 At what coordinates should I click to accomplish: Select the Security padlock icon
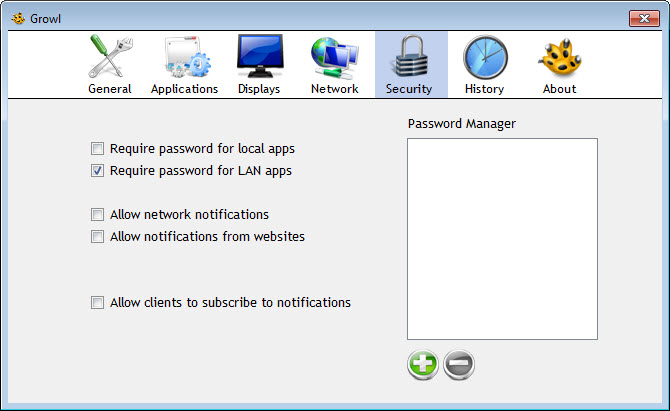click(410, 57)
